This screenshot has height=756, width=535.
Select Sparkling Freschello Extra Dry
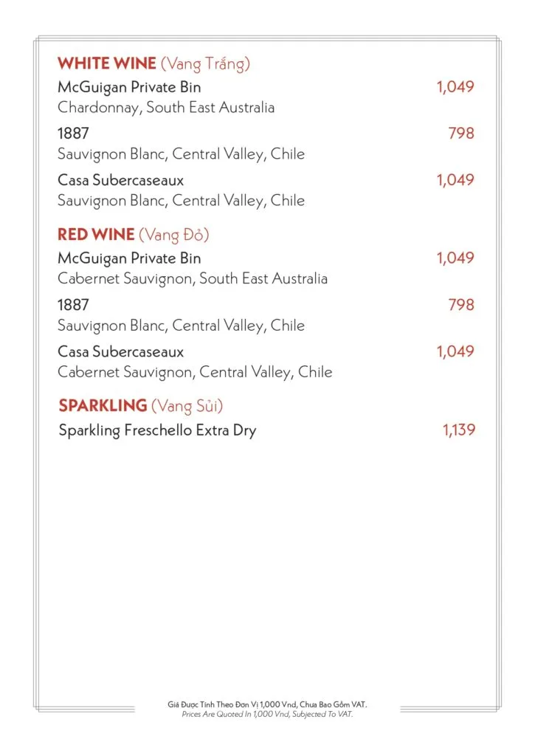pos(158,430)
